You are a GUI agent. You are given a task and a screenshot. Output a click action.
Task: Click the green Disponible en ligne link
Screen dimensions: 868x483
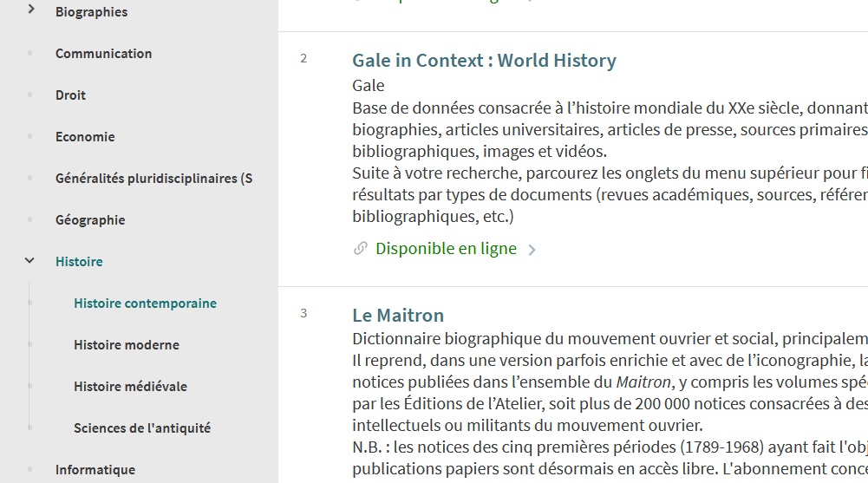(x=446, y=248)
